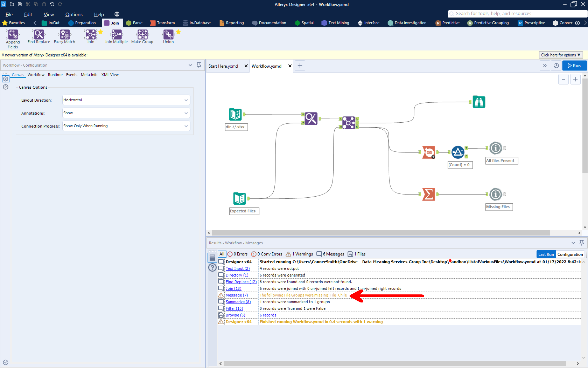Click the Run button
The width and height of the screenshot is (588, 368).
tap(574, 66)
